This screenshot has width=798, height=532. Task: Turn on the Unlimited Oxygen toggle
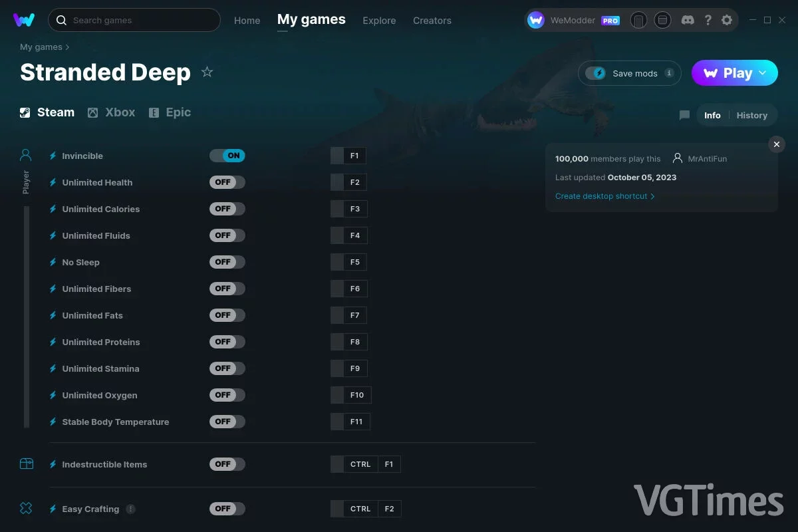[x=227, y=395]
